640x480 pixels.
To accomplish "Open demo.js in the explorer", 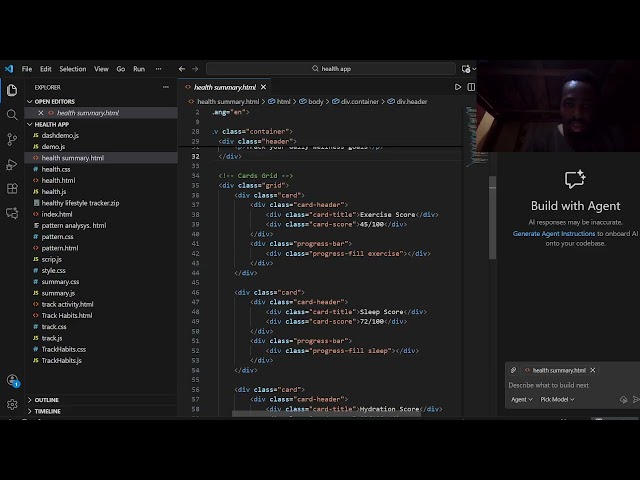I will (x=53, y=147).
